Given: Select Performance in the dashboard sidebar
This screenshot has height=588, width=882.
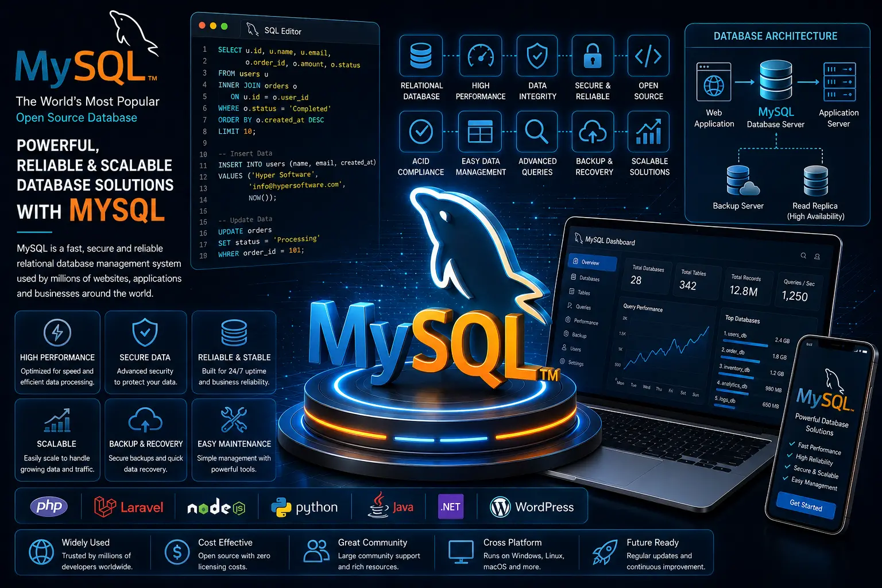Looking at the screenshot, I should [582, 321].
